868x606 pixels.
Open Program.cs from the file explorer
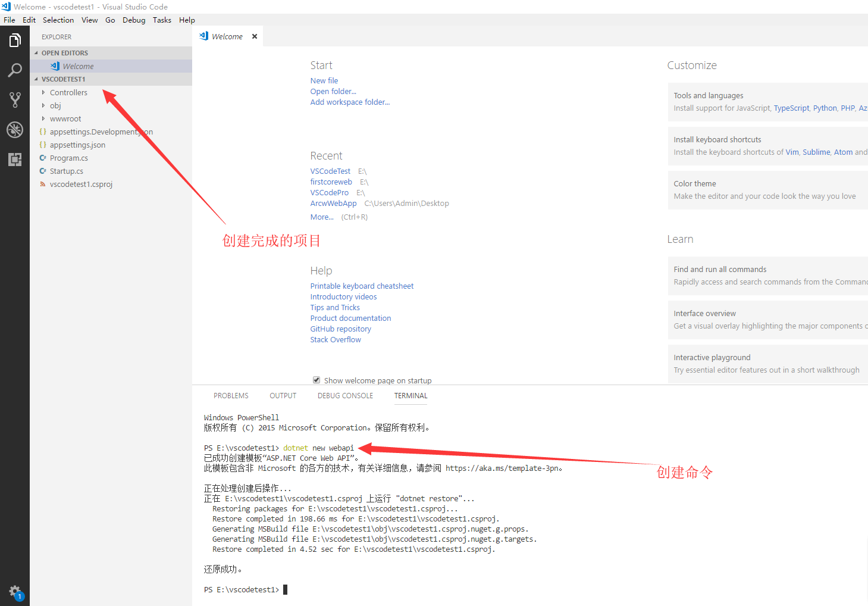point(68,158)
